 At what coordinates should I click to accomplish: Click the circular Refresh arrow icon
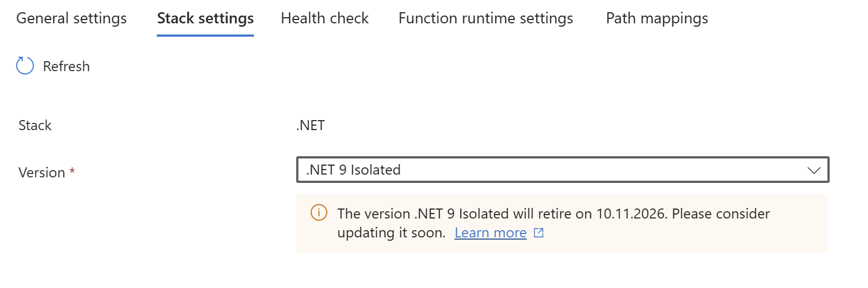click(x=25, y=66)
